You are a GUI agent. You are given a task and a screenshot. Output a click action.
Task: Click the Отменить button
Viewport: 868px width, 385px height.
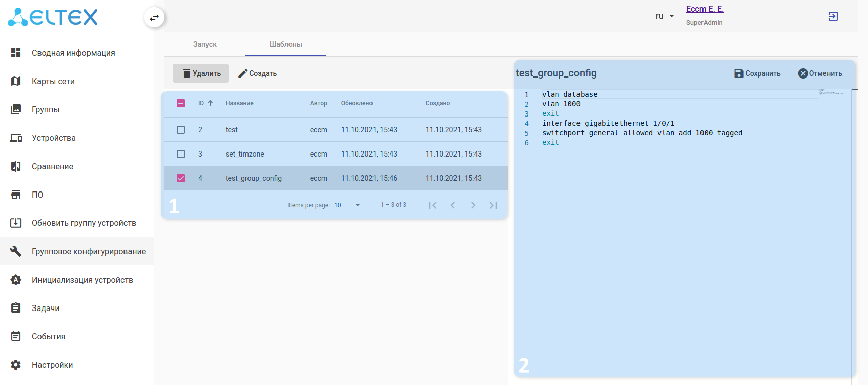(x=820, y=73)
